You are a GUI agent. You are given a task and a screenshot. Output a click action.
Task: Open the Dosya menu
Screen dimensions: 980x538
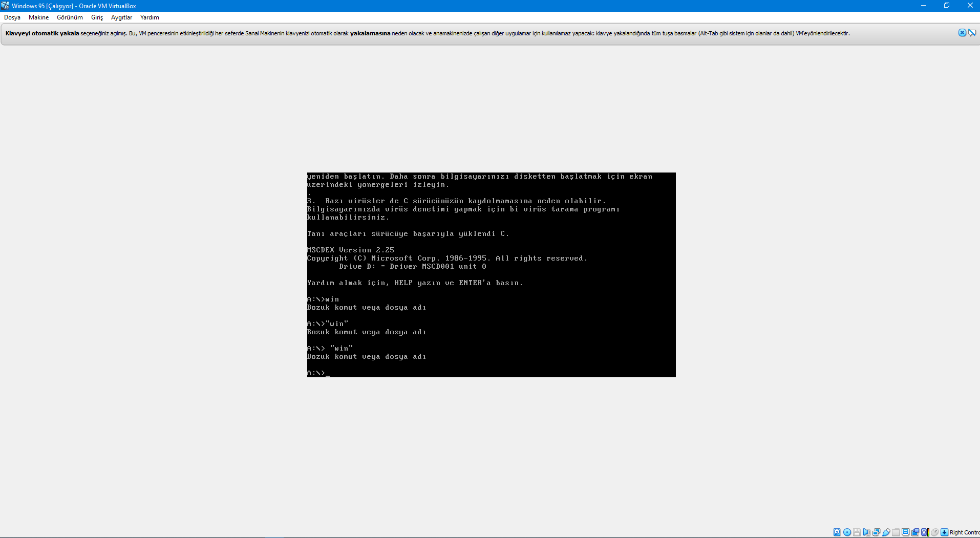click(x=12, y=17)
